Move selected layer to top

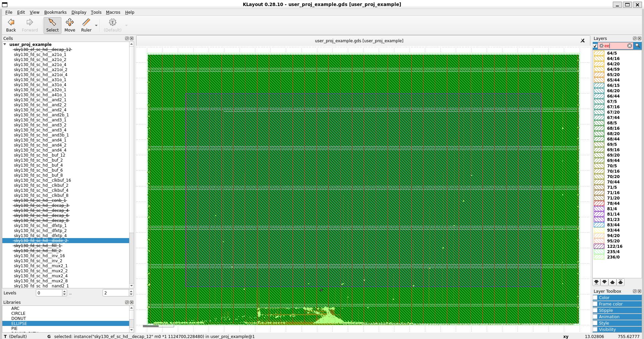click(621, 282)
